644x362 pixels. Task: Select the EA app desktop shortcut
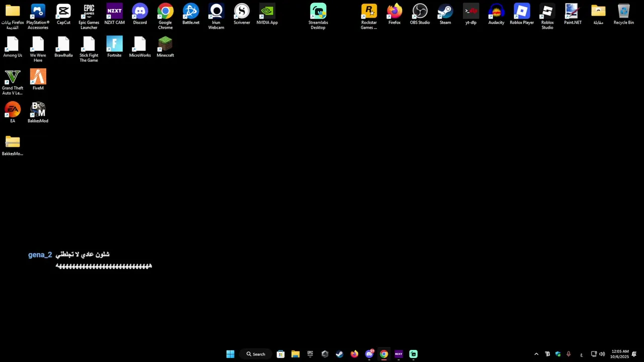13,112
